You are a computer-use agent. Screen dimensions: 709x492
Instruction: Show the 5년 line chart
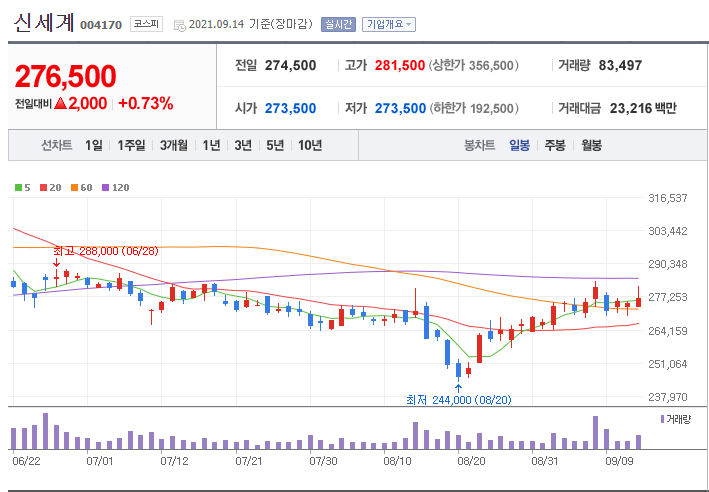(x=275, y=145)
